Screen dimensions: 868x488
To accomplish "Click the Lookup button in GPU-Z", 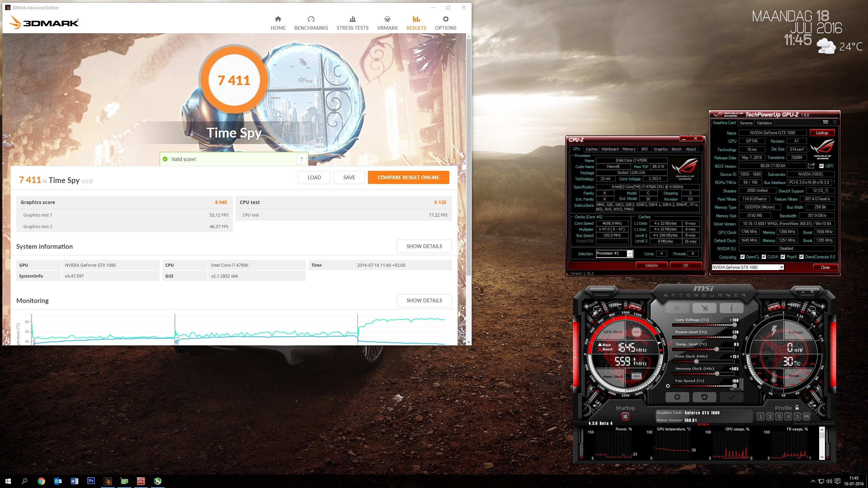I will 822,133.
